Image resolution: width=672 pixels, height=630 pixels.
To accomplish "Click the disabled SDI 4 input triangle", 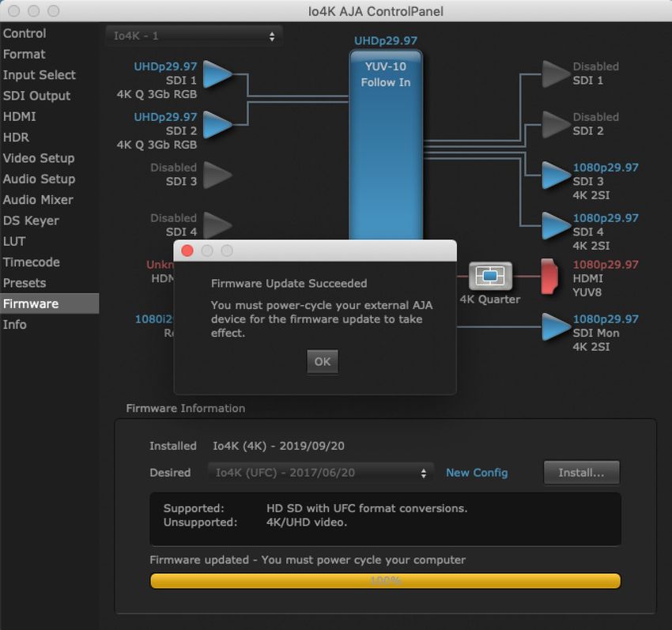I will click(217, 225).
